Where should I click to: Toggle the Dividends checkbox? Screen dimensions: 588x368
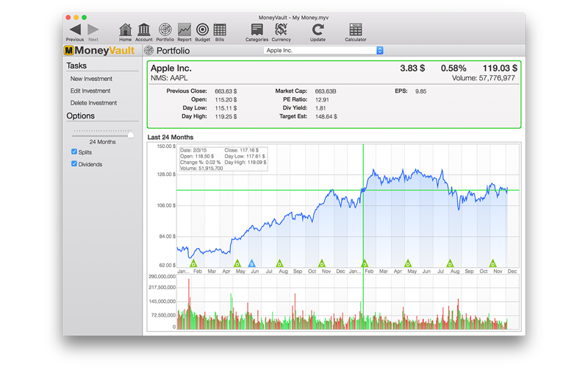pyautogui.click(x=74, y=163)
